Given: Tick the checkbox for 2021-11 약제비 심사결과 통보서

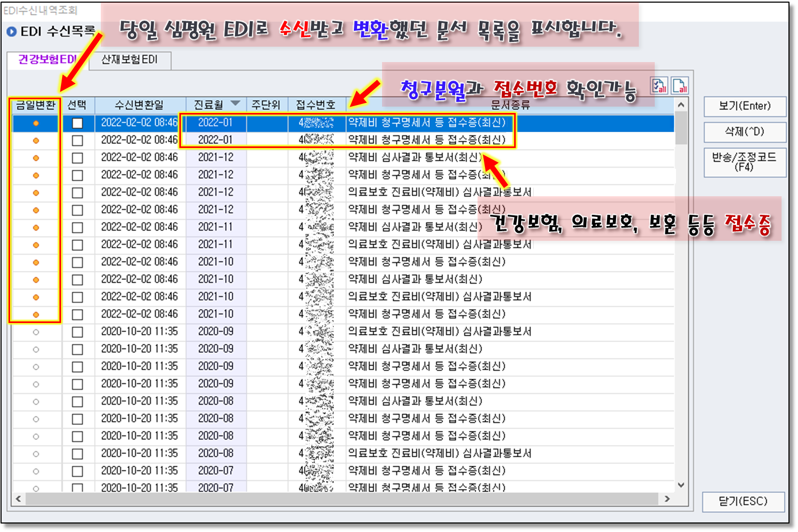Looking at the screenshot, I should [77, 228].
